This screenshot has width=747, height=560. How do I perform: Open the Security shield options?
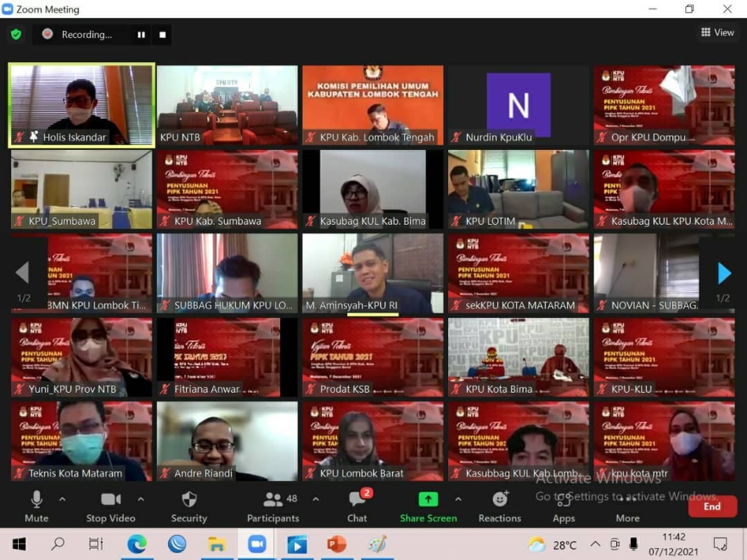coord(189,506)
